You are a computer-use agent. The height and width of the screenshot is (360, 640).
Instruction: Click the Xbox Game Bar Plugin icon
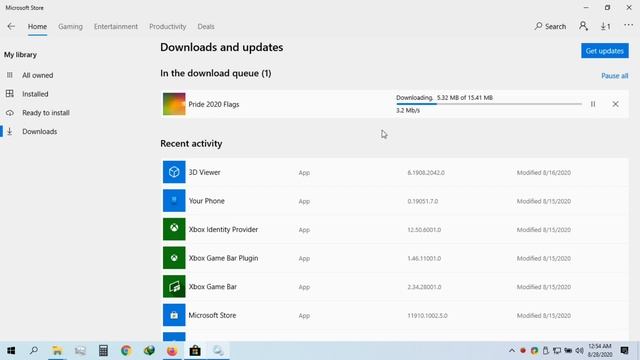click(x=174, y=258)
